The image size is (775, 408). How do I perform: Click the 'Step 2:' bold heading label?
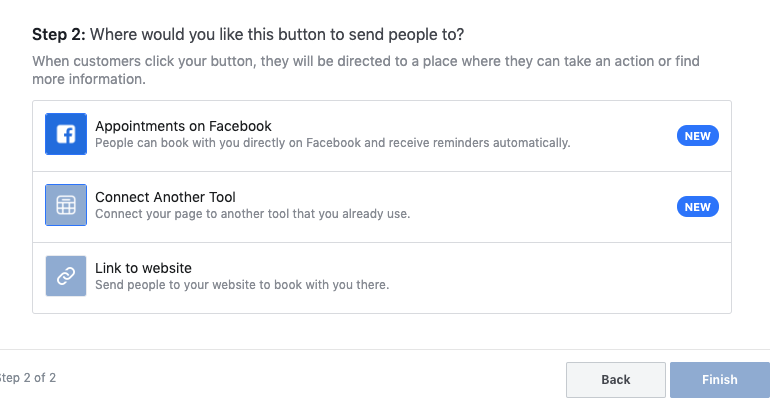[59, 35]
